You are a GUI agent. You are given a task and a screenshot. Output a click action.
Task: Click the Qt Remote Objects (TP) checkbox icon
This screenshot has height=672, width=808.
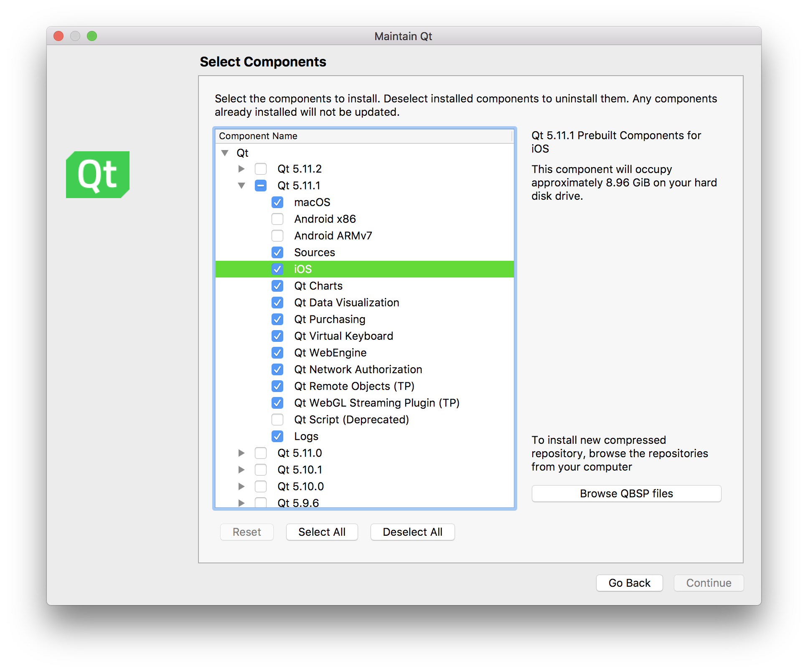277,385
